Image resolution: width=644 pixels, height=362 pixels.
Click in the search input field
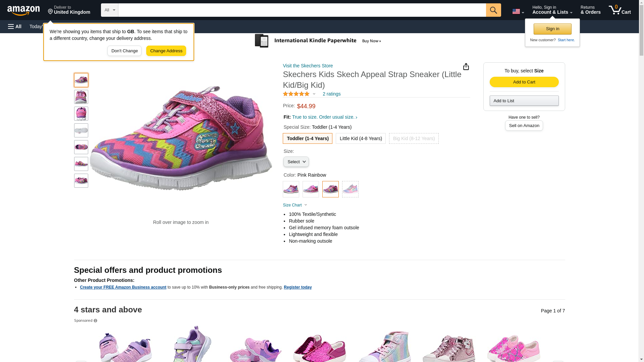(x=302, y=10)
